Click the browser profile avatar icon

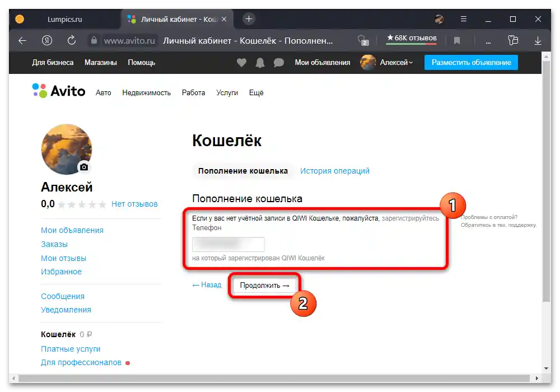(x=439, y=19)
